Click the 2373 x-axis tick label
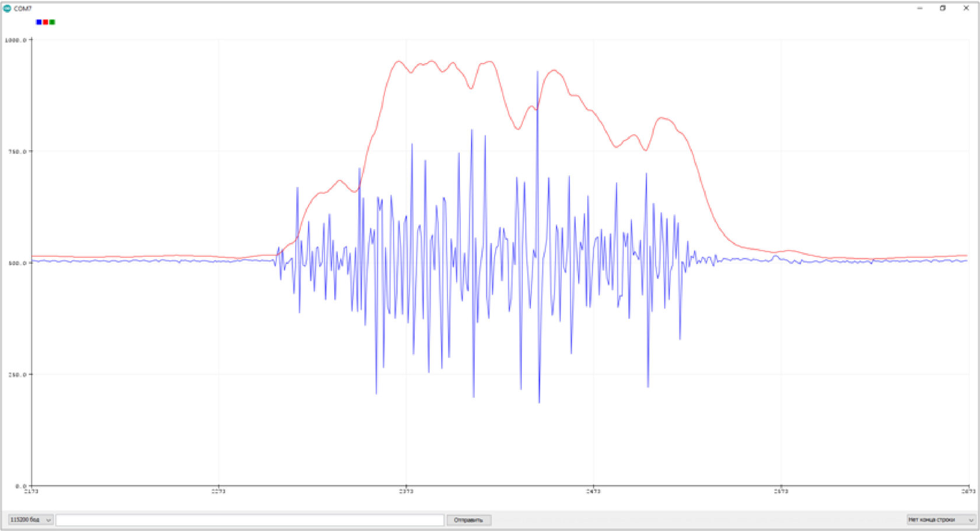Viewport: 980px width, 531px height. (x=405, y=491)
